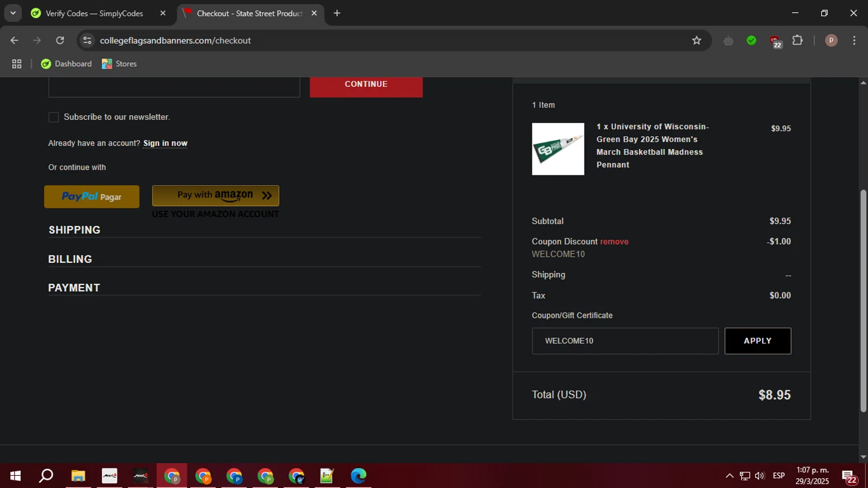Open the Extensions puzzle icon
The height and width of the screenshot is (488, 868).
(797, 41)
